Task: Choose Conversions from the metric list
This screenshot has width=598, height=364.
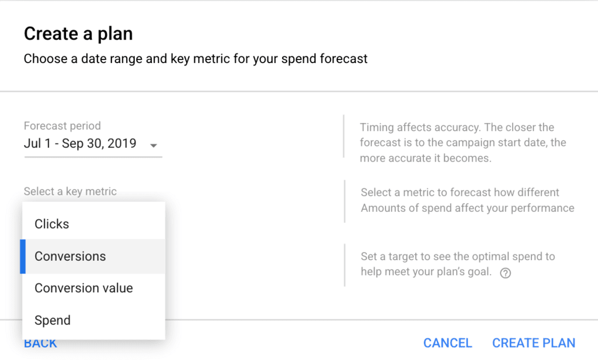Action: tap(94, 256)
